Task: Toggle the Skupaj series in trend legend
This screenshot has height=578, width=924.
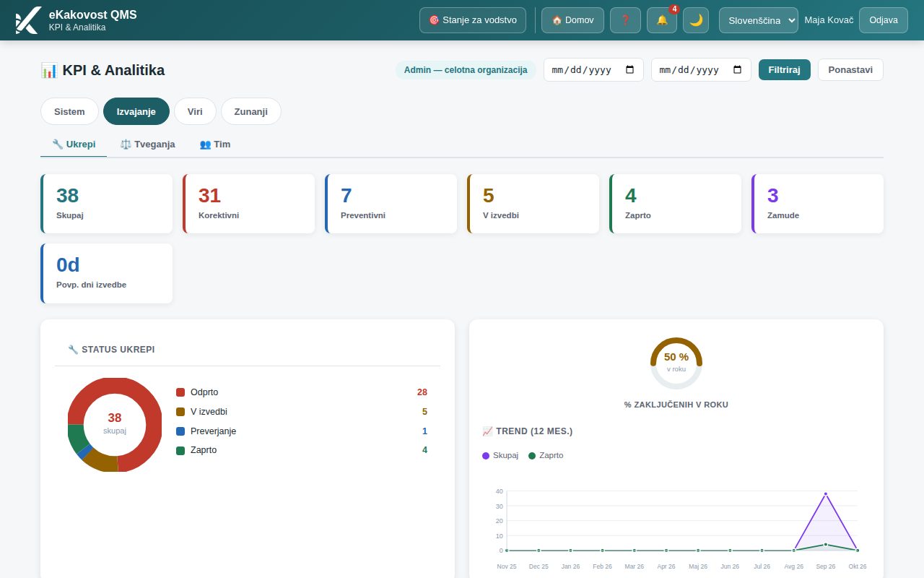Action: pyautogui.click(x=500, y=455)
